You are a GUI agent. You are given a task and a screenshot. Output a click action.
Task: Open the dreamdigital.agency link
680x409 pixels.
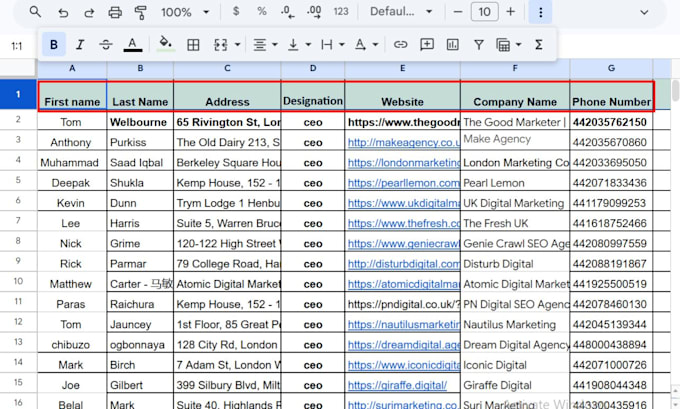(404, 345)
